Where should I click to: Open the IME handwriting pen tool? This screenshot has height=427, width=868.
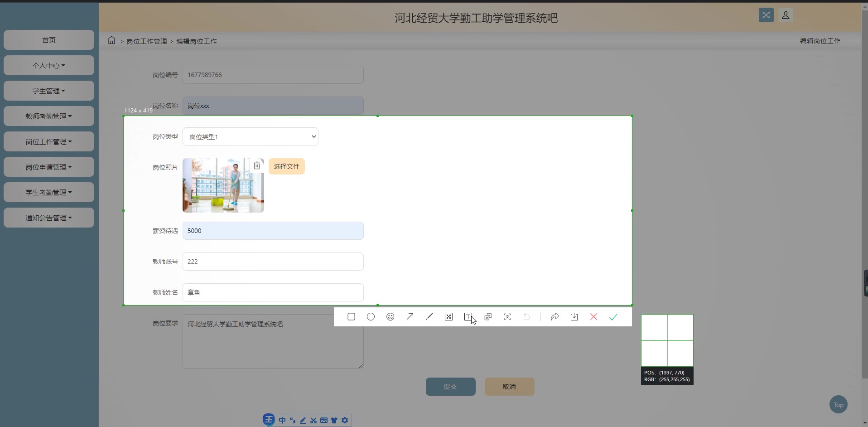(303, 420)
